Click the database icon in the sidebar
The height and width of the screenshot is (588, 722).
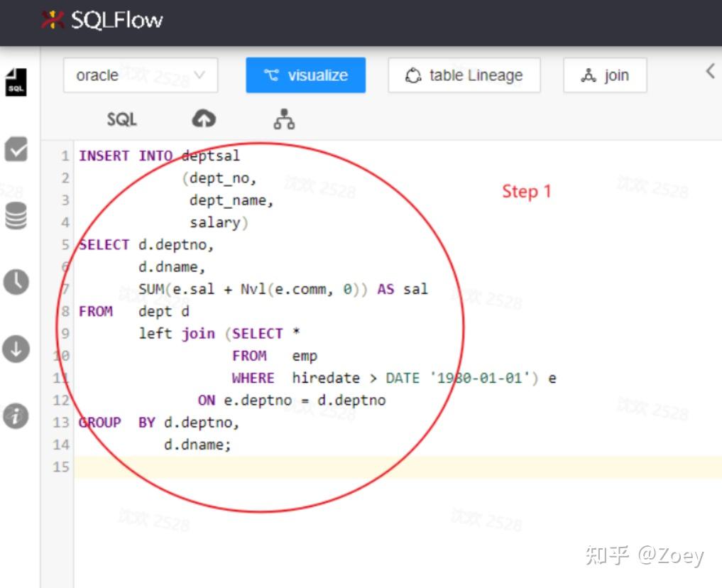click(x=16, y=217)
